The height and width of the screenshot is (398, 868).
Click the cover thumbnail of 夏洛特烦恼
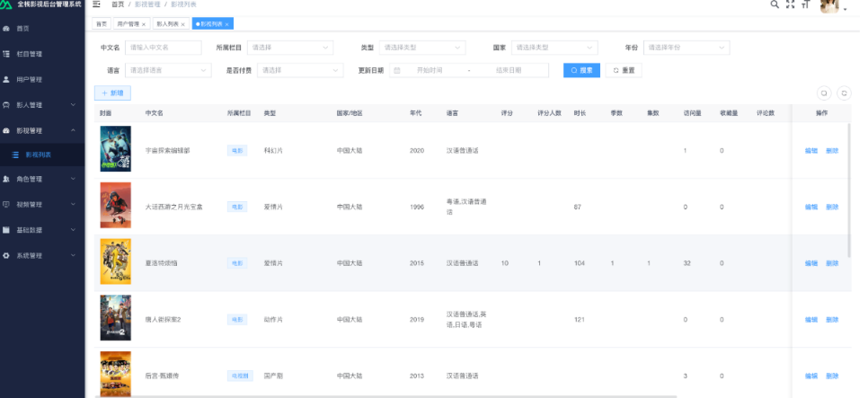tap(116, 261)
